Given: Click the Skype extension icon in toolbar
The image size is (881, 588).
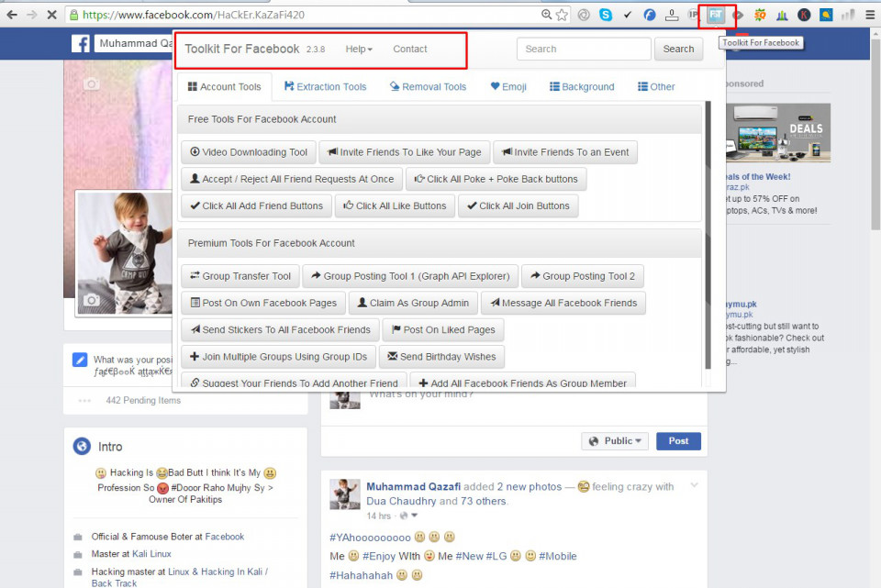Looking at the screenshot, I should [x=606, y=15].
